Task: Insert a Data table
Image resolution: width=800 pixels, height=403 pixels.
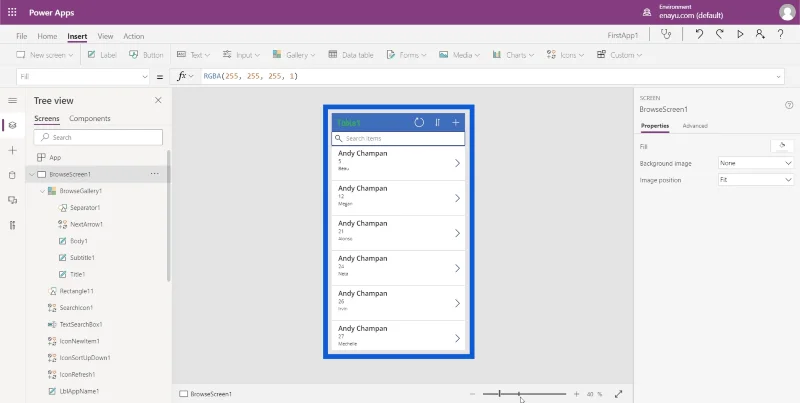Action: (x=351, y=55)
